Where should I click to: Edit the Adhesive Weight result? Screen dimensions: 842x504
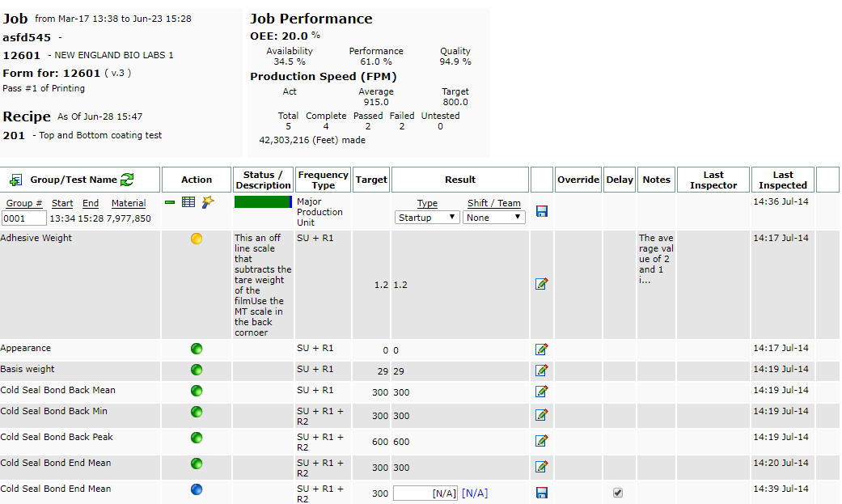tap(541, 284)
